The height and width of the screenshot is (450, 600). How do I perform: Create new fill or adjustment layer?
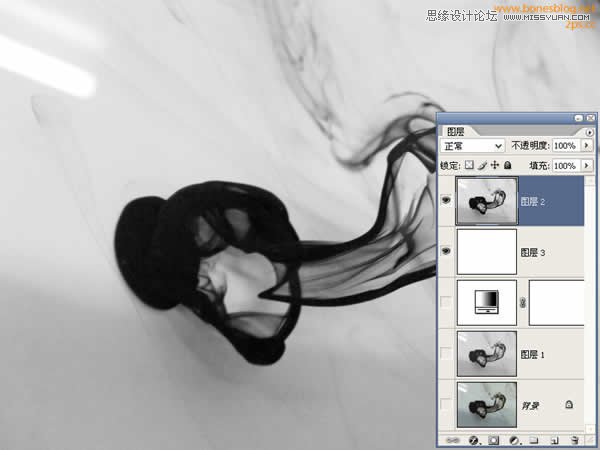coord(514,440)
